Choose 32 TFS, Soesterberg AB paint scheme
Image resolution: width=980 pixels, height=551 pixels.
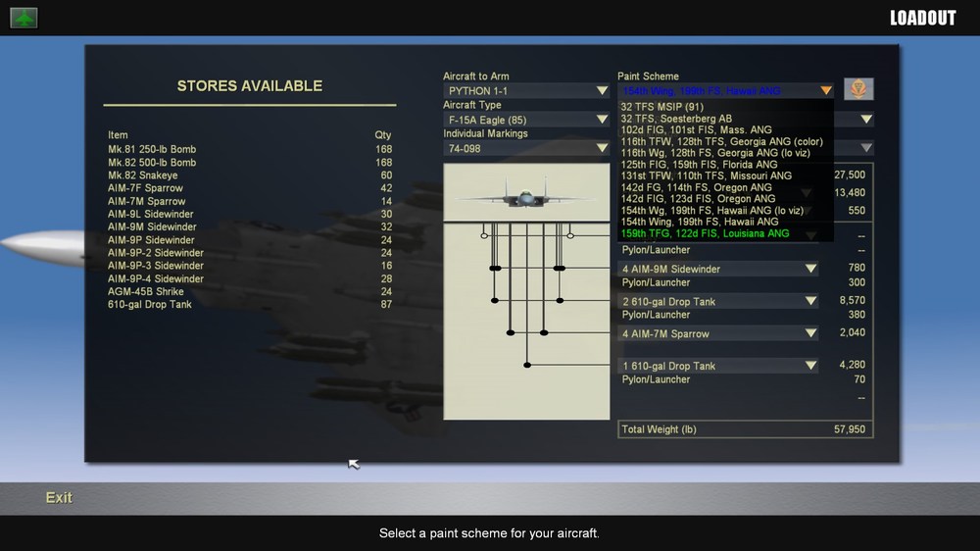pyautogui.click(x=675, y=119)
